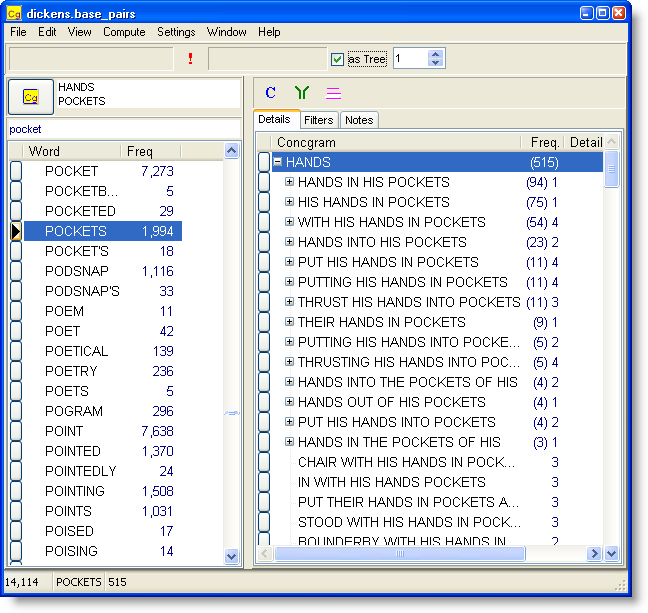Tick the checkbox beside POCKETED word
The image size is (648, 613).
tap(16, 211)
